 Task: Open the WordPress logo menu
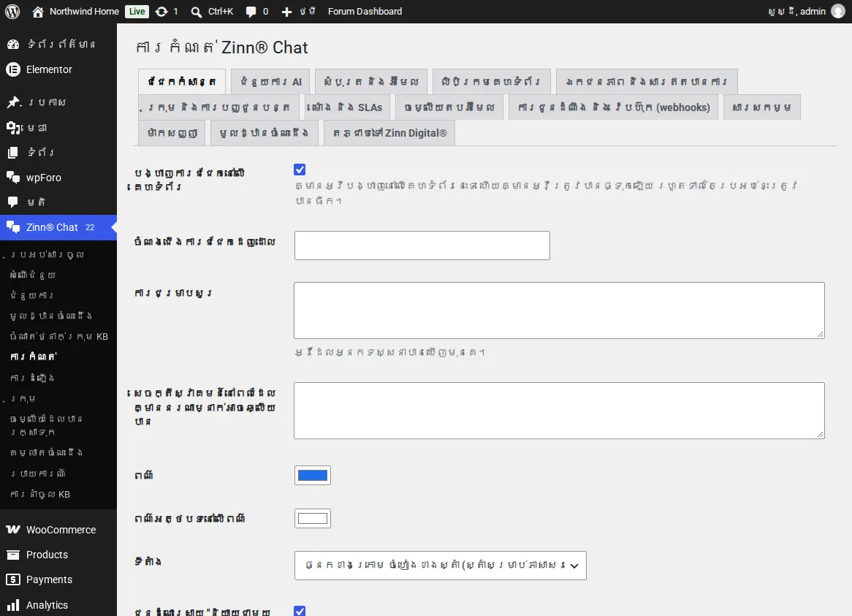click(x=12, y=12)
